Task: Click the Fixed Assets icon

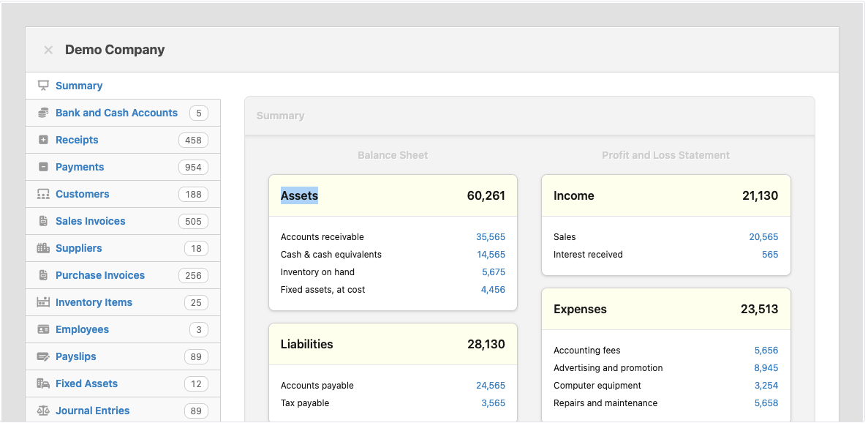Action: (43, 383)
